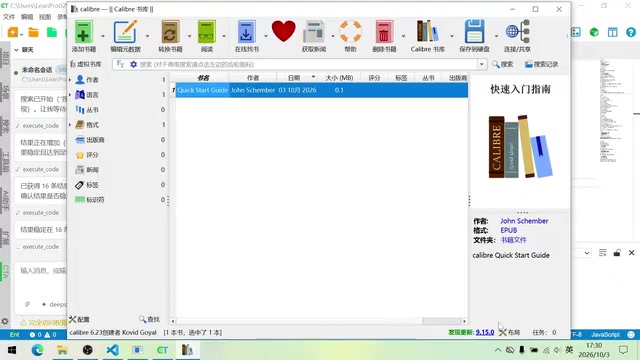Click the Get books download icon
The image size is (640, 360).
[x=246, y=32]
